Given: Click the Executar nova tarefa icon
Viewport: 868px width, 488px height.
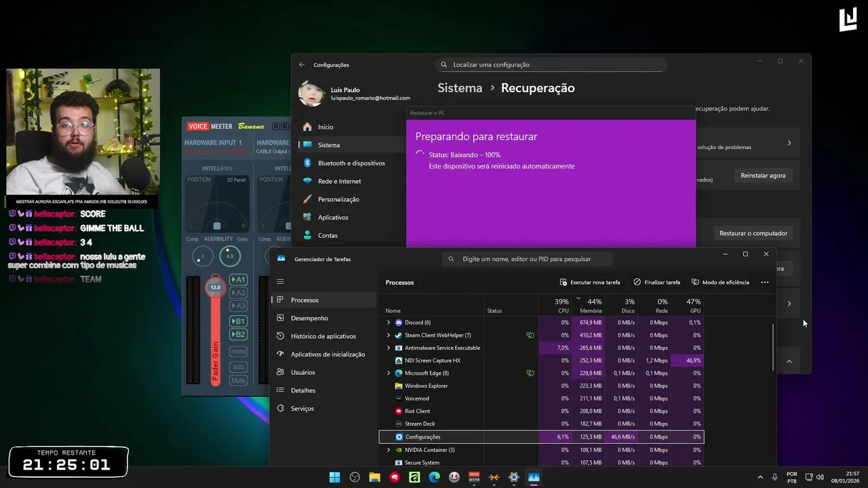Looking at the screenshot, I should [x=564, y=282].
